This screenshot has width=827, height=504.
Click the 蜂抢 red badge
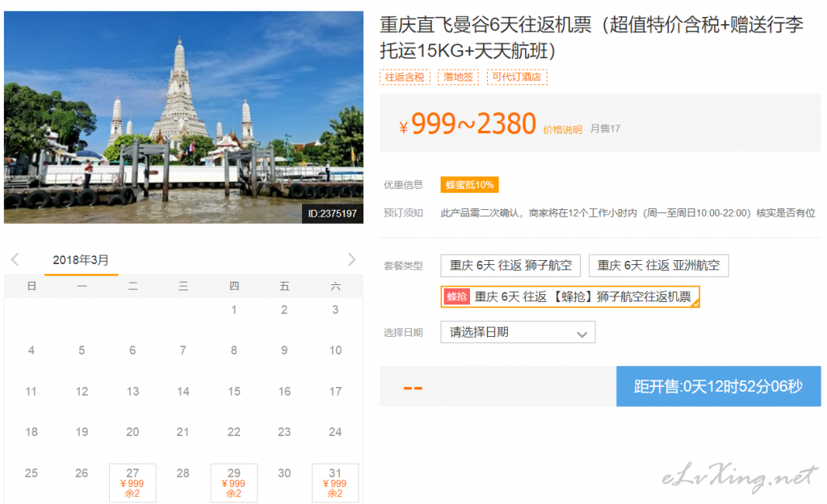[x=457, y=296]
